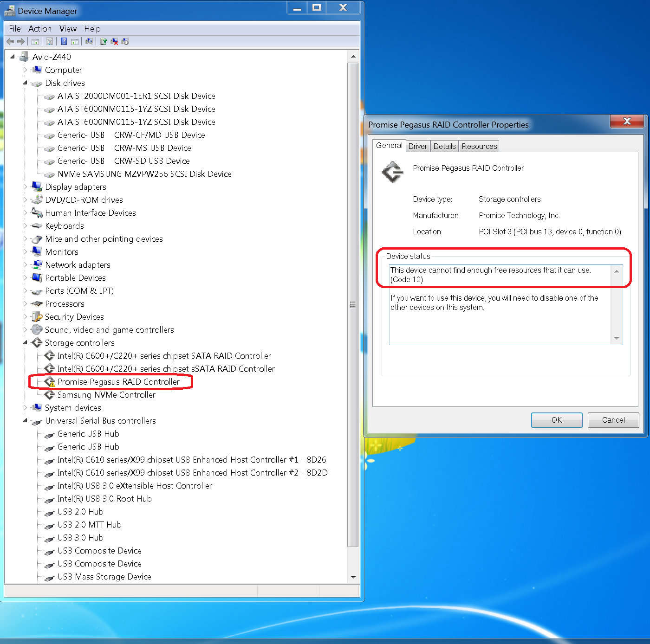Click the Display adapters category icon
Screen dimensions: 650x644
(37, 187)
